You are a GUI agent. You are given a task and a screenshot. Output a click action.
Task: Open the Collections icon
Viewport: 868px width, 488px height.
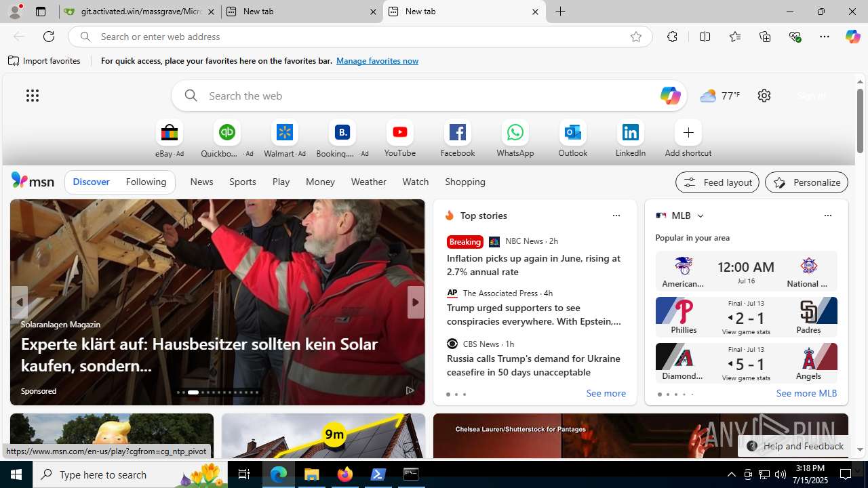pyautogui.click(x=765, y=37)
